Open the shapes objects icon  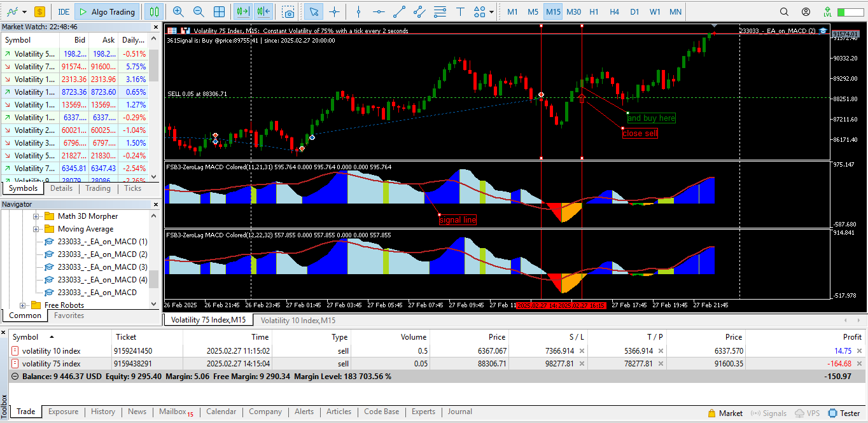point(479,11)
